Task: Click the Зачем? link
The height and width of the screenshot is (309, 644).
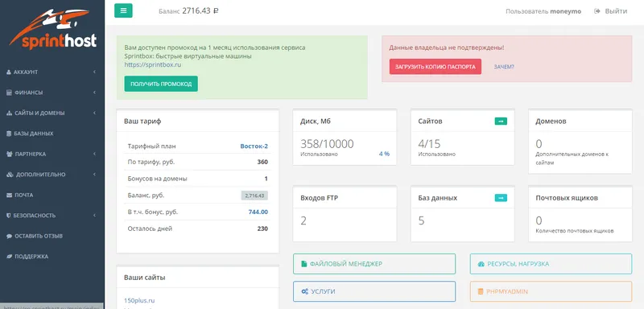Action: 504,67
